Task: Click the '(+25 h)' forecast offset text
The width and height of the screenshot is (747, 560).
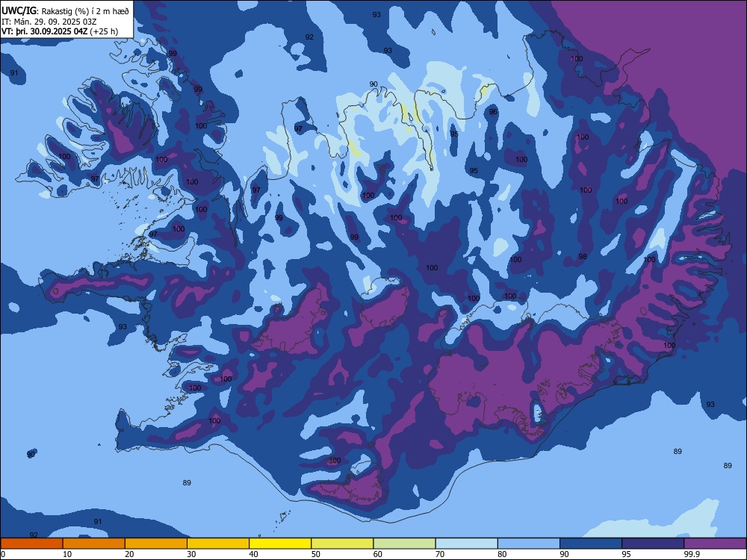Action: tap(104, 31)
